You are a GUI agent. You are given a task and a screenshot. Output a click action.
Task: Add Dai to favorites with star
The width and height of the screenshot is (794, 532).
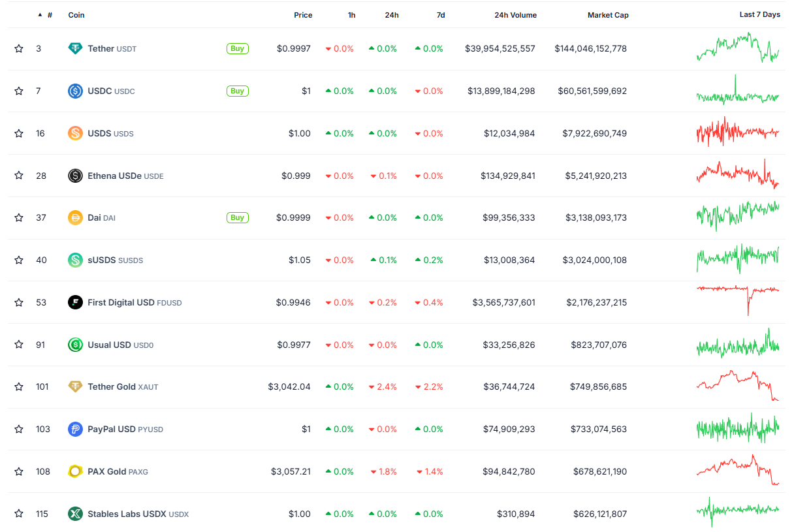[x=19, y=217]
